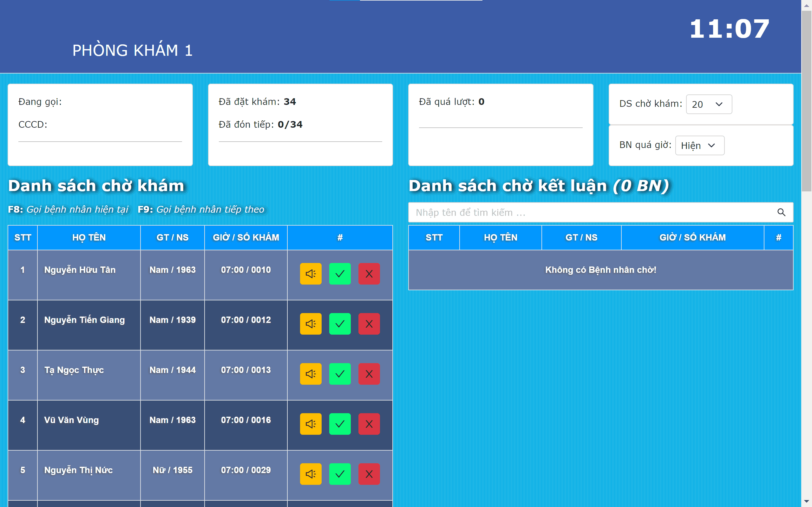Click the HỌ TÊN header in waiting list
The height and width of the screenshot is (507, 812).
point(89,237)
